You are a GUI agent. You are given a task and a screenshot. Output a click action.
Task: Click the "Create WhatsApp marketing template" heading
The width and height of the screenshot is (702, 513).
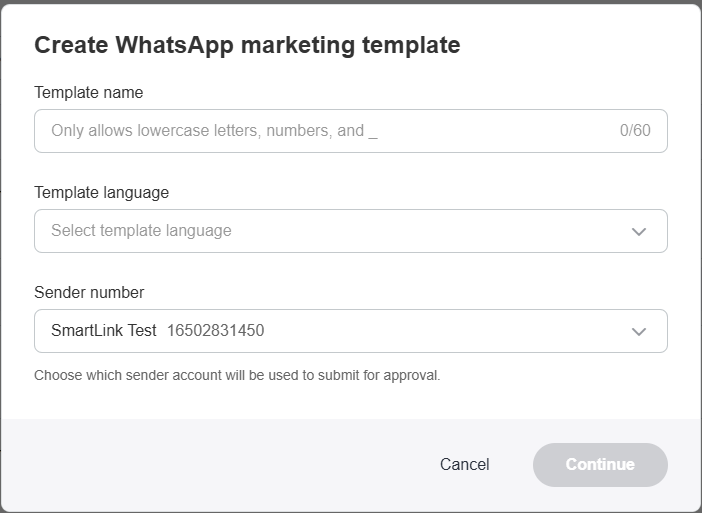pyautogui.click(x=247, y=45)
